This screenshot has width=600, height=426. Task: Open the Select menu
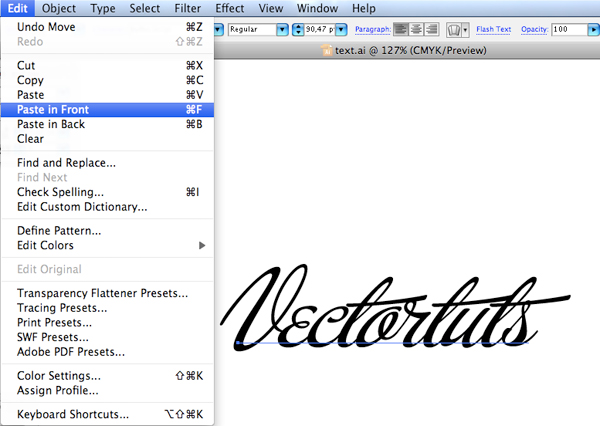tap(144, 8)
